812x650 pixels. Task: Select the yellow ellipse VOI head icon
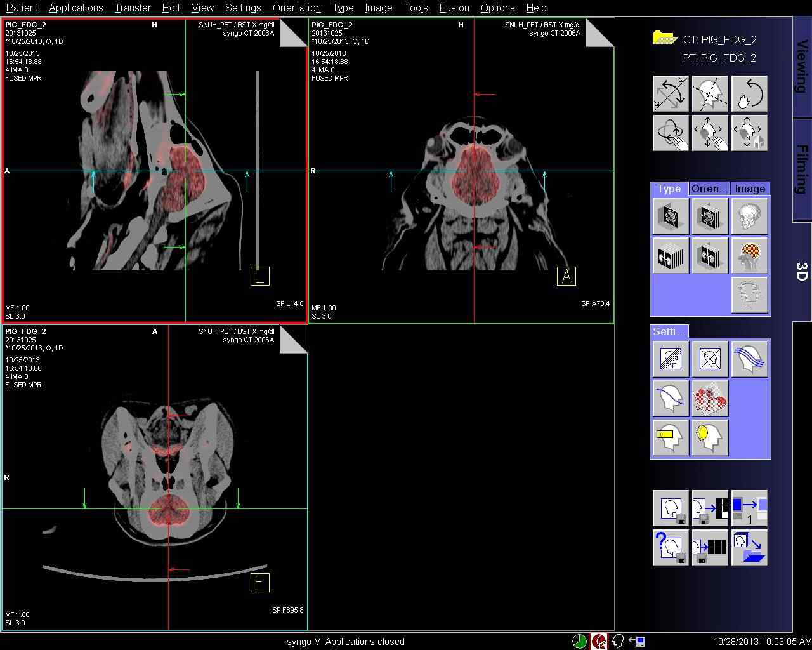(710, 438)
